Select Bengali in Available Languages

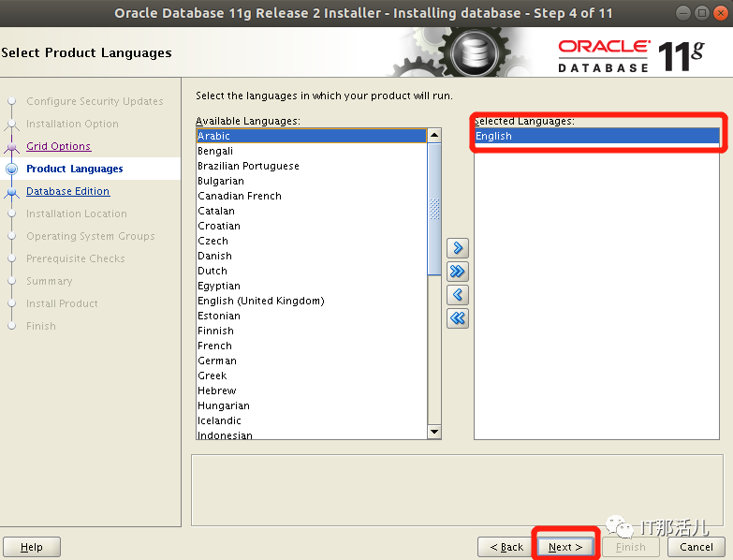click(x=312, y=151)
